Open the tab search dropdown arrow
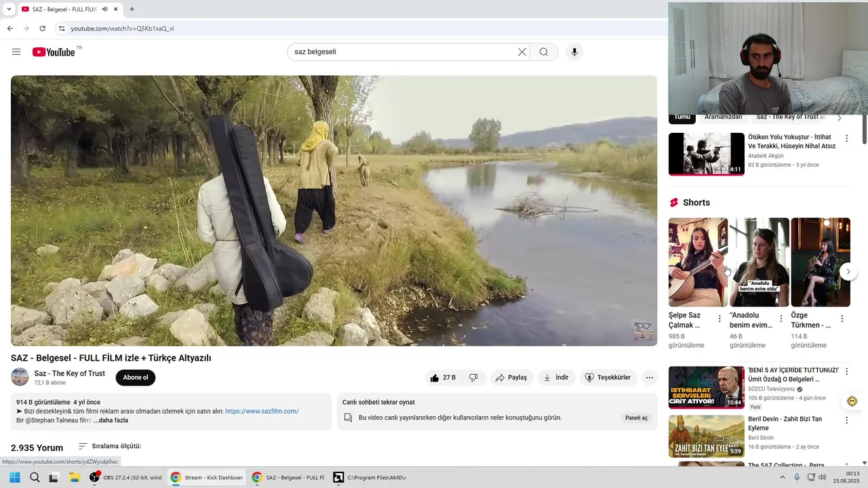868x488 pixels. coord(8,9)
